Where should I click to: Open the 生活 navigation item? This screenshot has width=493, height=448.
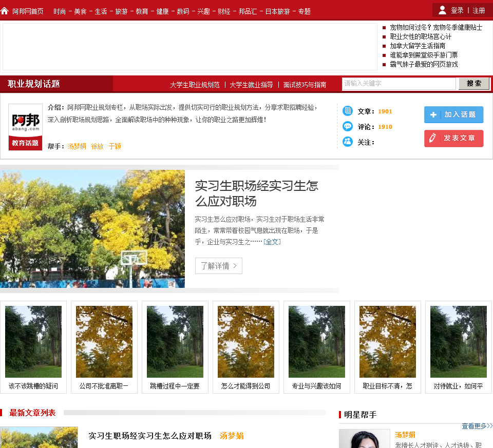(x=101, y=11)
